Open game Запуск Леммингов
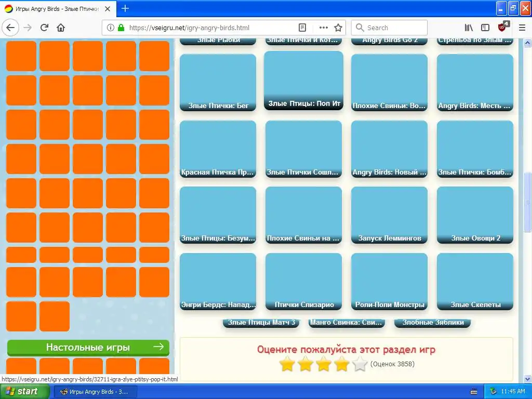 coord(389,215)
